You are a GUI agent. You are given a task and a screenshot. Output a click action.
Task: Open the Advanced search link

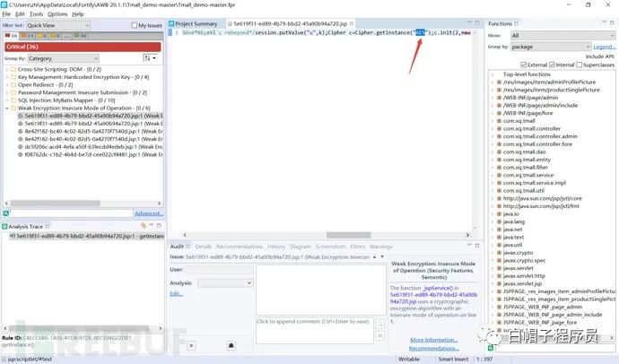point(149,213)
